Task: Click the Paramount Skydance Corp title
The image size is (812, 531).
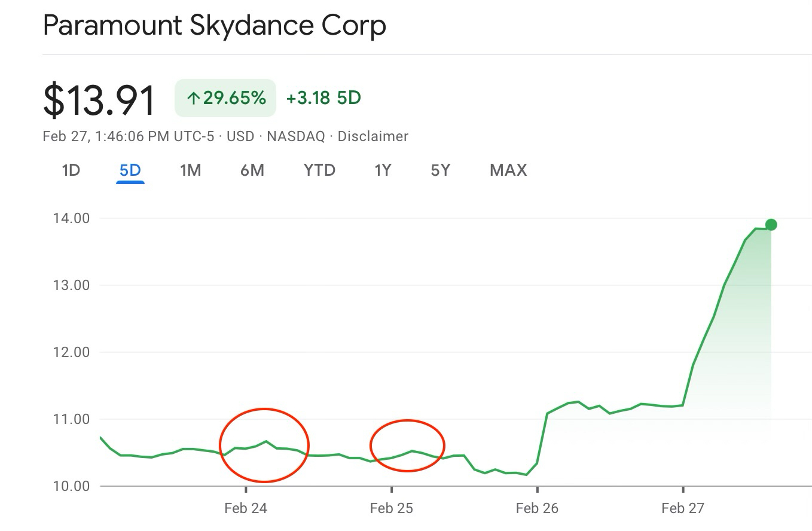Action: coord(215,26)
